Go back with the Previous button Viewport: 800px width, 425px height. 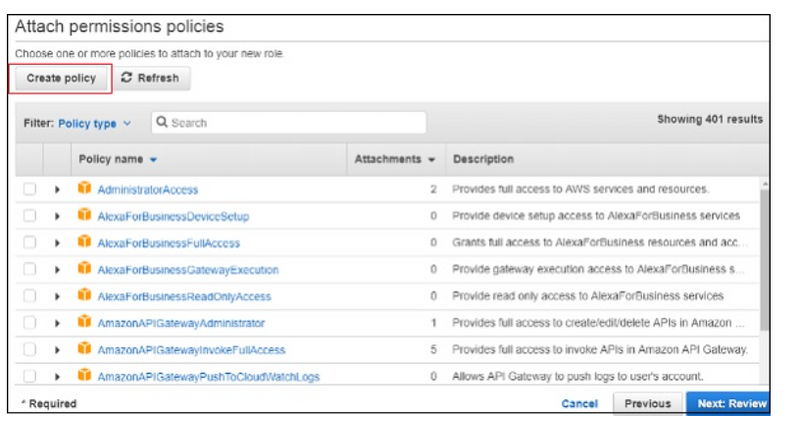[648, 404]
